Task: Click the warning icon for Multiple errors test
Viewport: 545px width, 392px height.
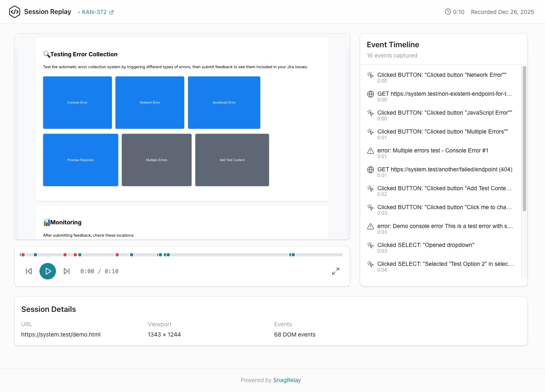Action: [x=370, y=151]
